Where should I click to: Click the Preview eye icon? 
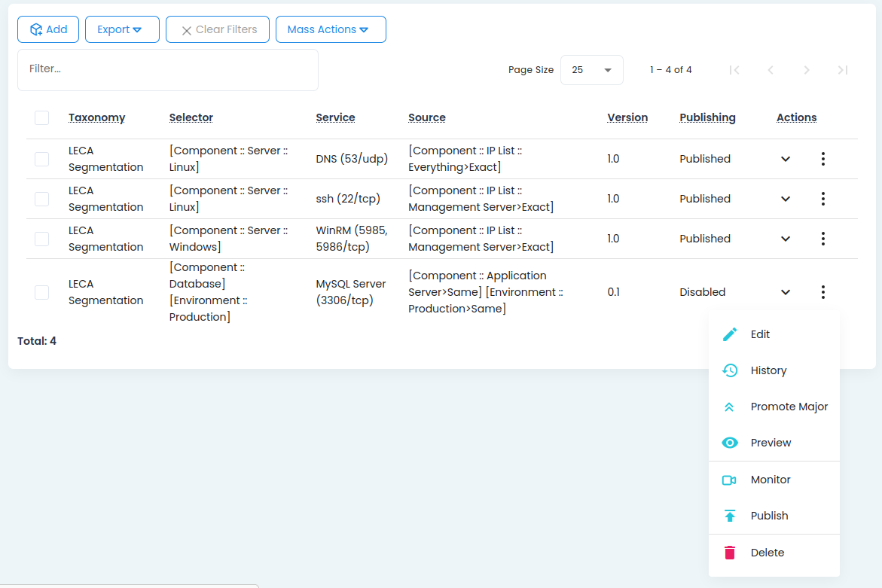click(x=729, y=443)
